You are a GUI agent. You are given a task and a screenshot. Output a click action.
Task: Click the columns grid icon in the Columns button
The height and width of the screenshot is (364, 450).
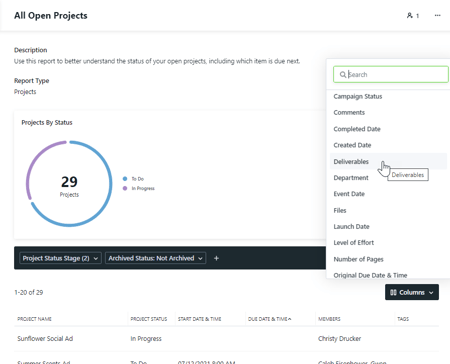click(393, 292)
